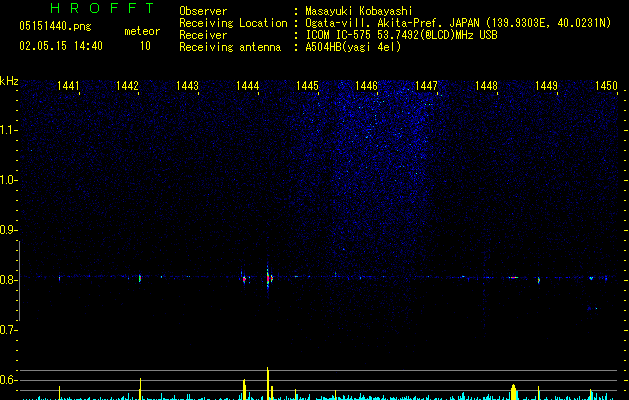This screenshot has height=400, width=629.
Task: Click the 1446 time axis label
Action: (367, 86)
